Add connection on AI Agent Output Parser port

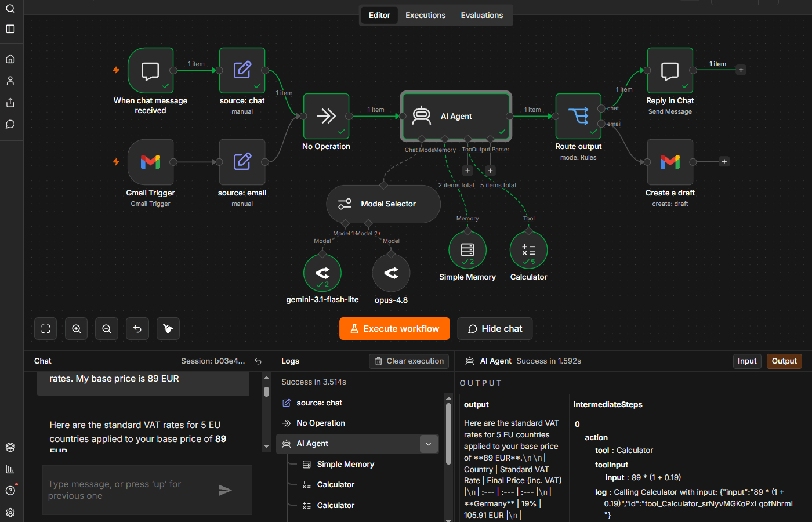click(x=491, y=171)
